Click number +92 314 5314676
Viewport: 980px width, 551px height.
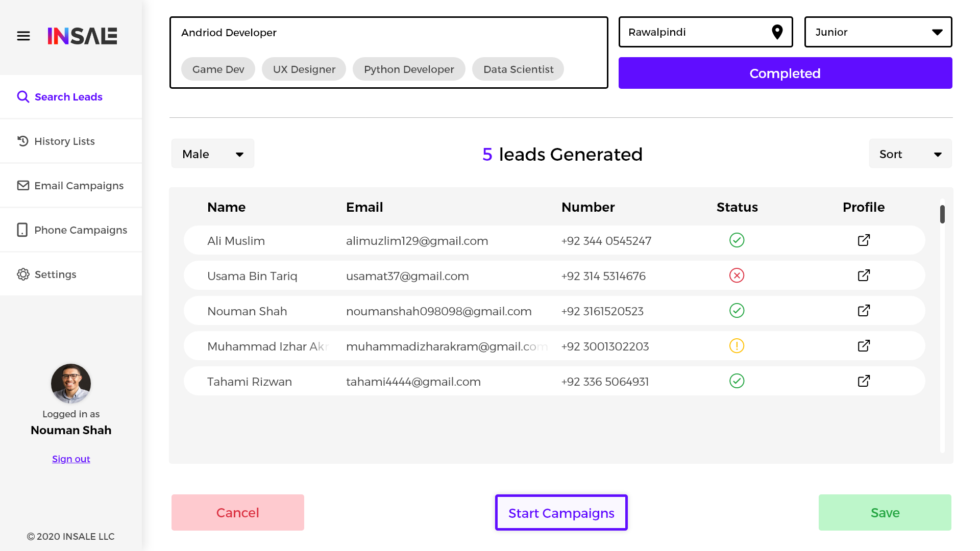point(604,276)
